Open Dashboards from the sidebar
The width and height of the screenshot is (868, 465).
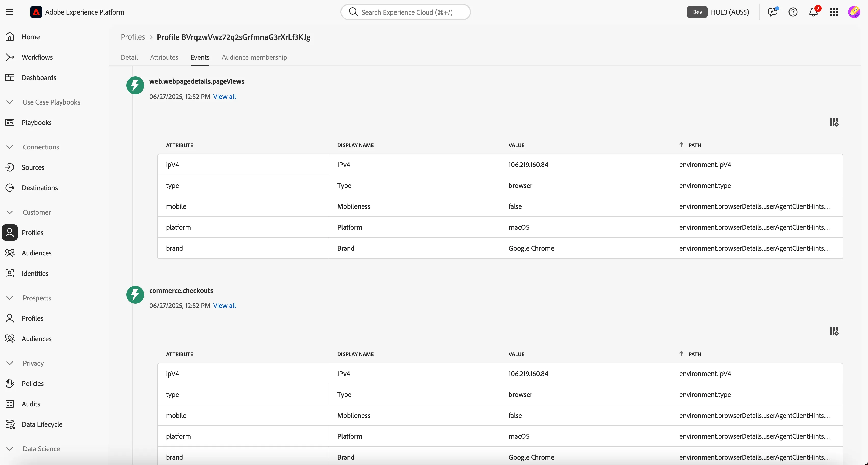click(39, 77)
